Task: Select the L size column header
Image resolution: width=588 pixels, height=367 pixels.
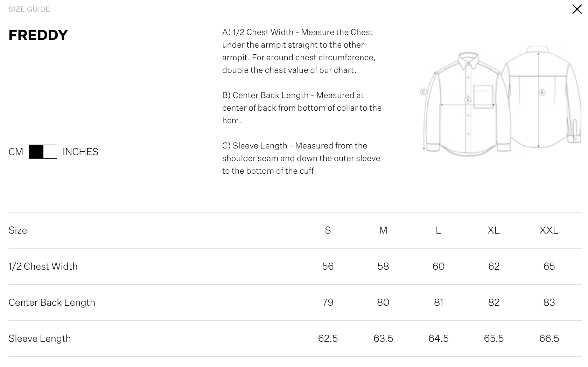Action: pos(438,230)
